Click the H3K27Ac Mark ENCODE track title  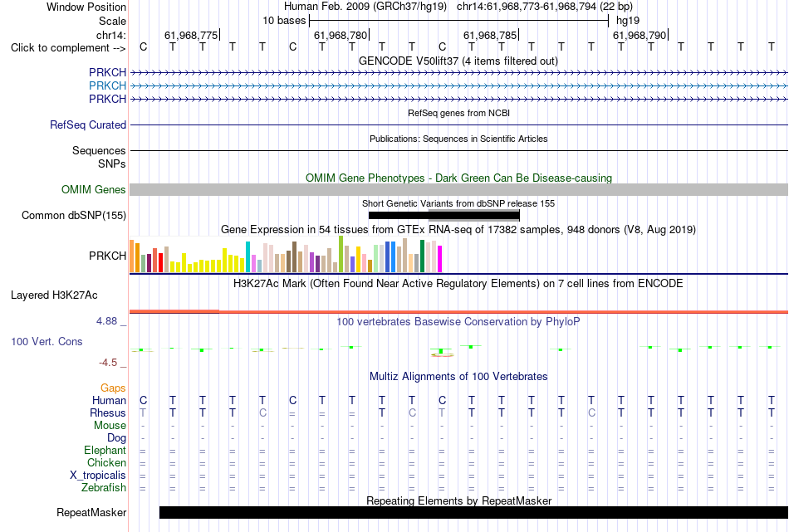[x=458, y=284]
